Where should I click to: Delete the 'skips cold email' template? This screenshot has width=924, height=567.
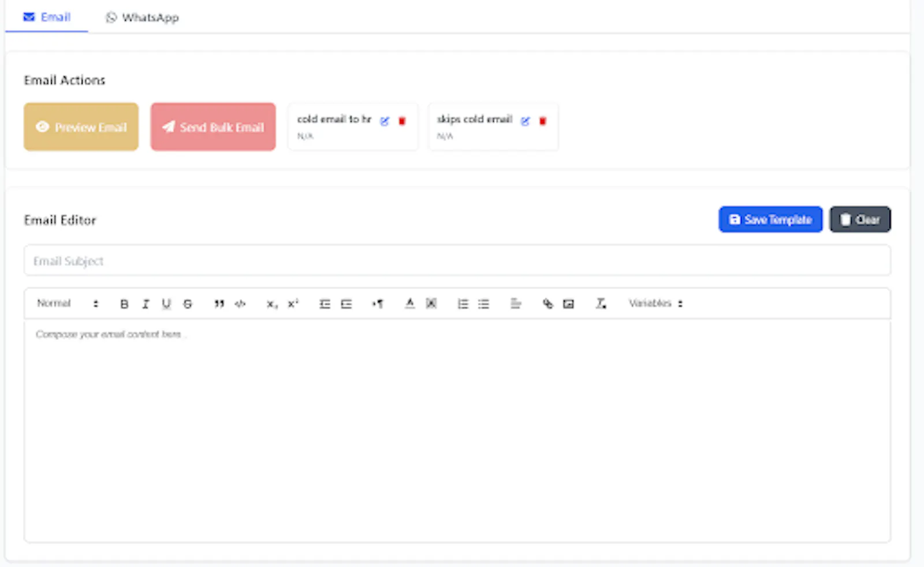coord(543,121)
